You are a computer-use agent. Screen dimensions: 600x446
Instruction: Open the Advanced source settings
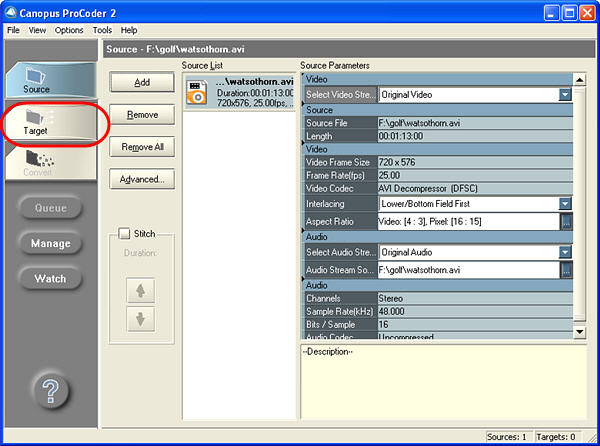[142, 179]
